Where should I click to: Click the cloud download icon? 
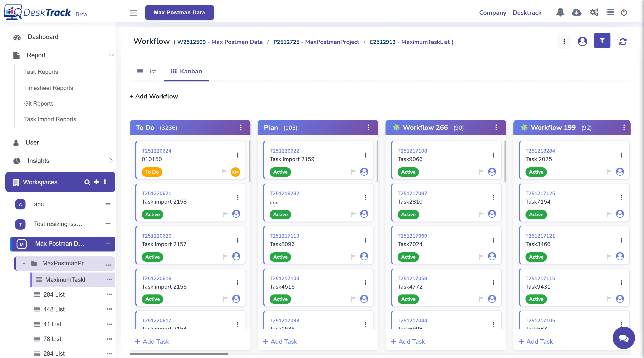(x=576, y=12)
